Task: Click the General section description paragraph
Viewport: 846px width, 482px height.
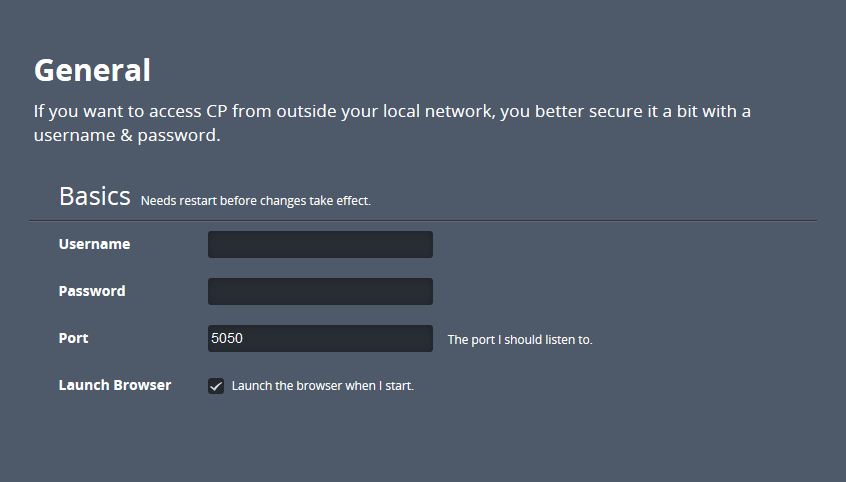Action: [392, 122]
